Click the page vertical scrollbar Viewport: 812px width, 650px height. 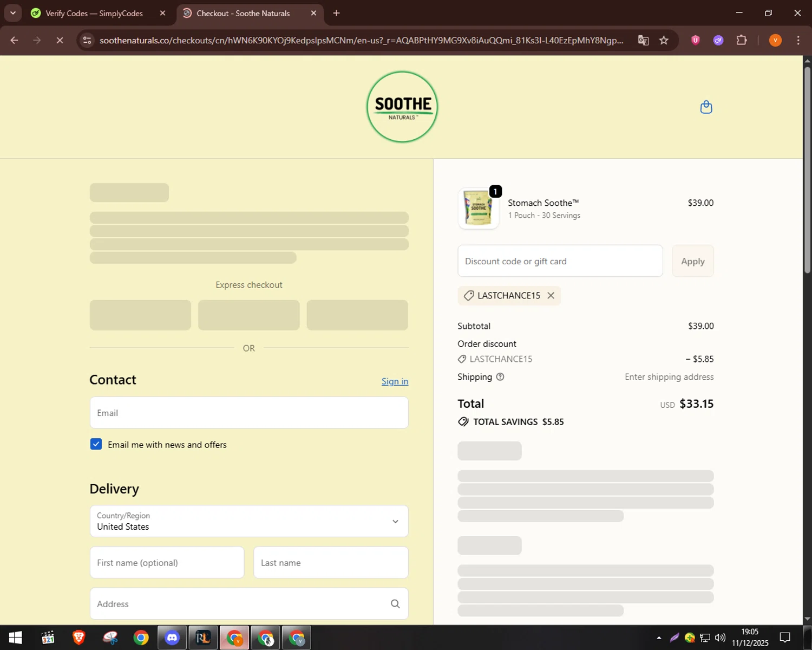(807, 171)
